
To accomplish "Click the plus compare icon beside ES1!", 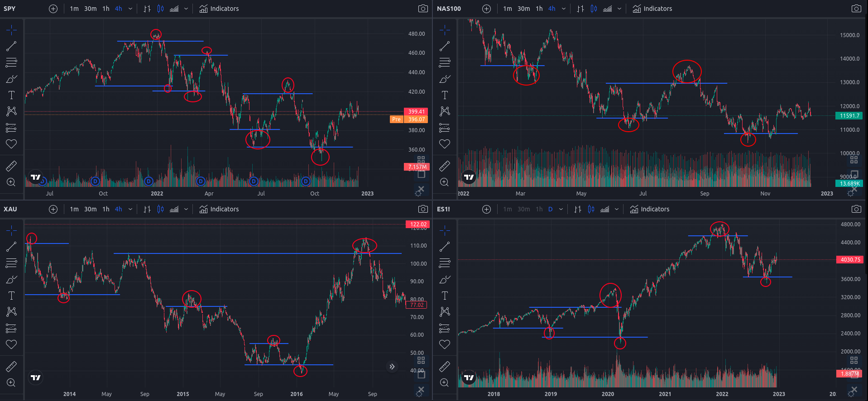I will (x=486, y=209).
